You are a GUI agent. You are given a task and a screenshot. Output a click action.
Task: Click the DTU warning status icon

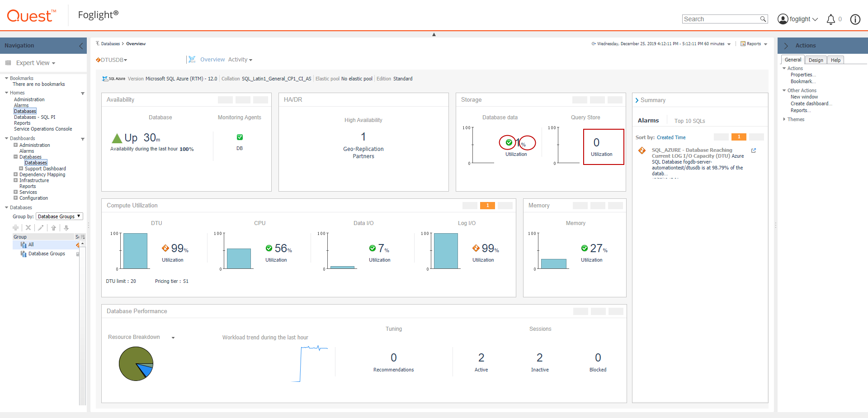pyautogui.click(x=165, y=248)
